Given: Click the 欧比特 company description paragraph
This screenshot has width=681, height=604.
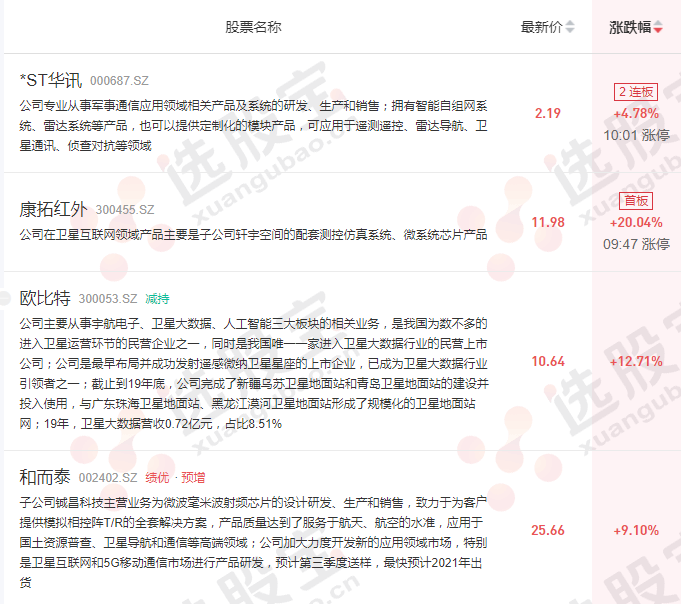Looking at the screenshot, I should [x=254, y=373].
